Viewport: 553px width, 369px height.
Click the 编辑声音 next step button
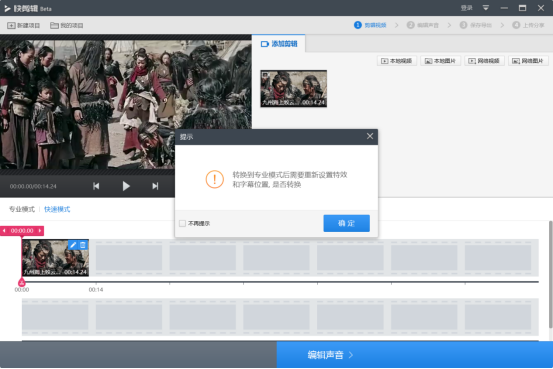[415, 355]
